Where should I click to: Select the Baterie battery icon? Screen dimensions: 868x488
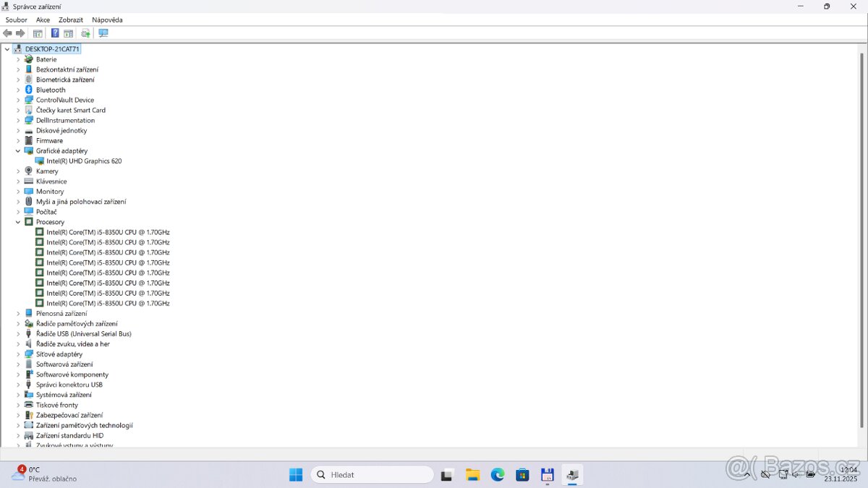tap(29, 59)
